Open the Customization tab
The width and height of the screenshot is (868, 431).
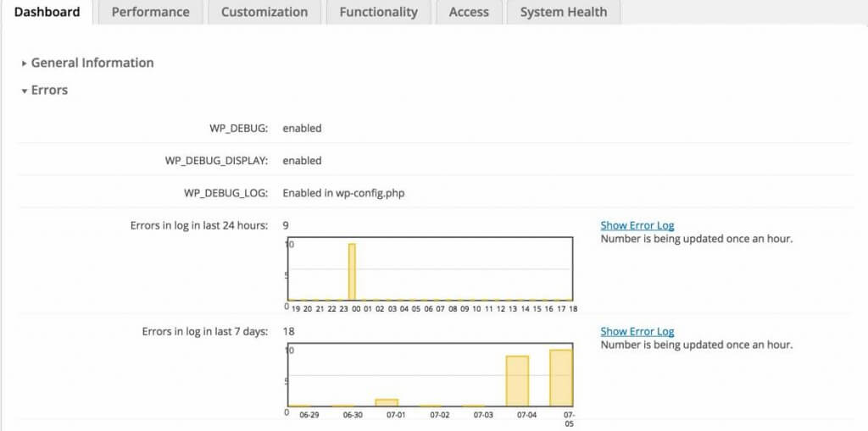(x=264, y=12)
